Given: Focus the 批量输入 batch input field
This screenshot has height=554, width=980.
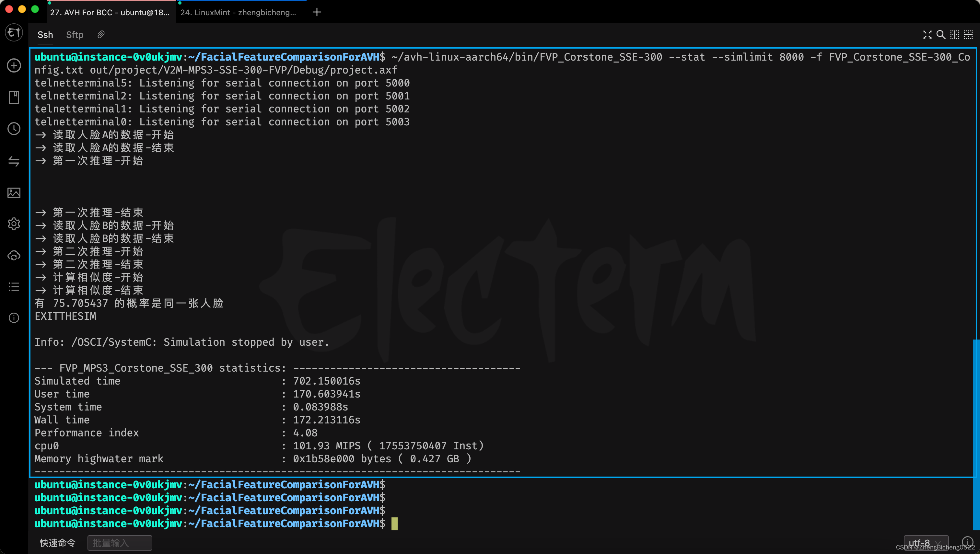Looking at the screenshot, I should pyautogui.click(x=120, y=543).
